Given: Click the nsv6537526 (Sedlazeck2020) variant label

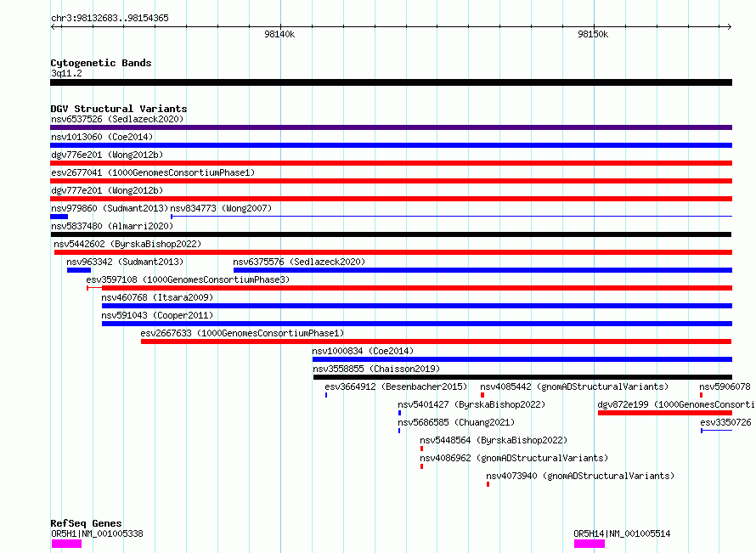Looking at the screenshot, I should [117, 119].
